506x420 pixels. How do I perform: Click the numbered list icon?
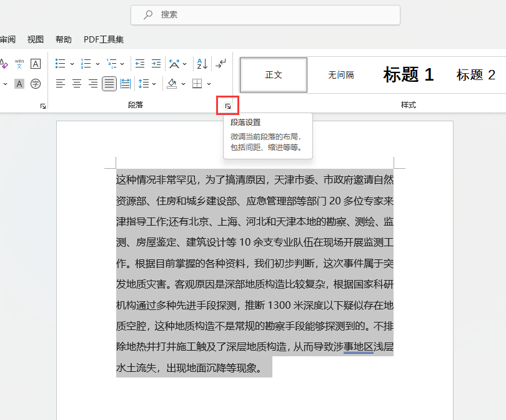pos(86,64)
